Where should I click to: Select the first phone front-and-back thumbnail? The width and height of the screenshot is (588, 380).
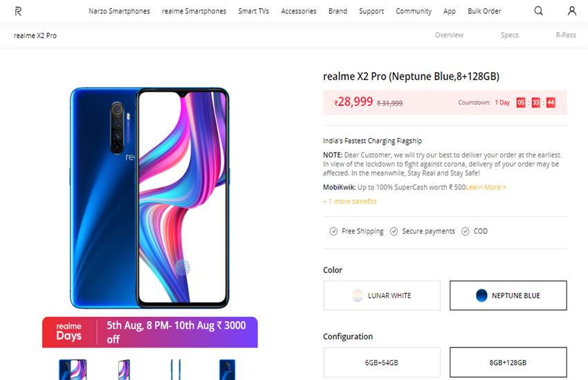click(73, 370)
